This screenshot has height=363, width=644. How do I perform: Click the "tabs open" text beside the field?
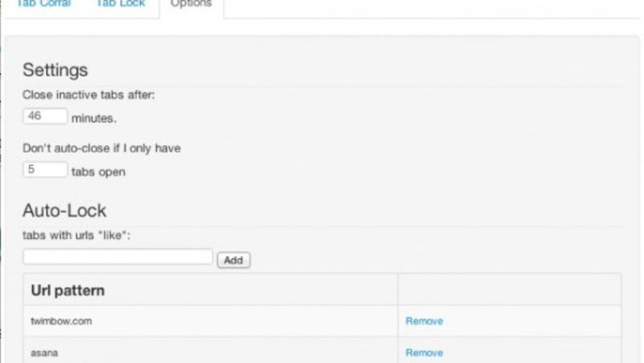click(98, 171)
